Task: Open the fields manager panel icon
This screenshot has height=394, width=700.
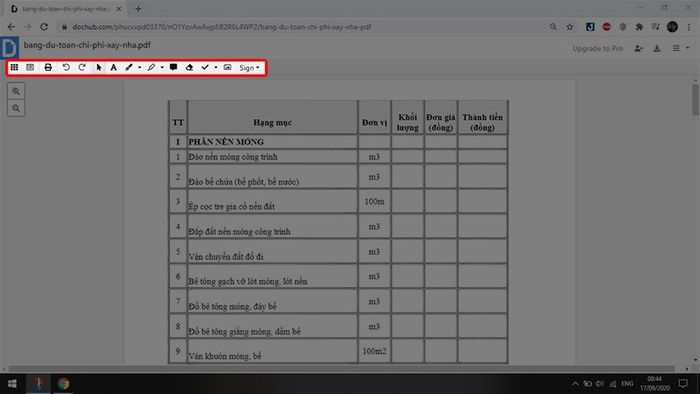Action: pyautogui.click(x=30, y=67)
